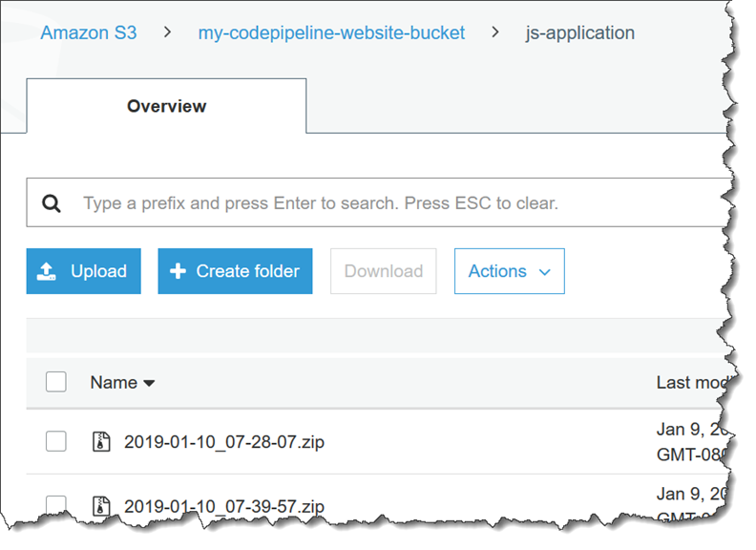Open the Actions dropdown menu
Viewport: 756px width, 550px height.
click(509, 271)
